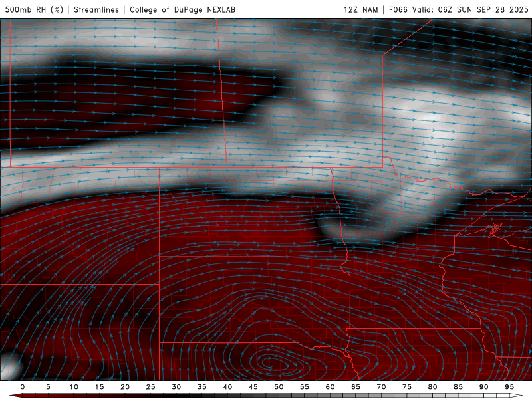Image resolution: width=532 pixels, height=399 pixels.
Task: Select the "90" label on the RH color scale
Action: pyautogui.click(x=483, y=387)
